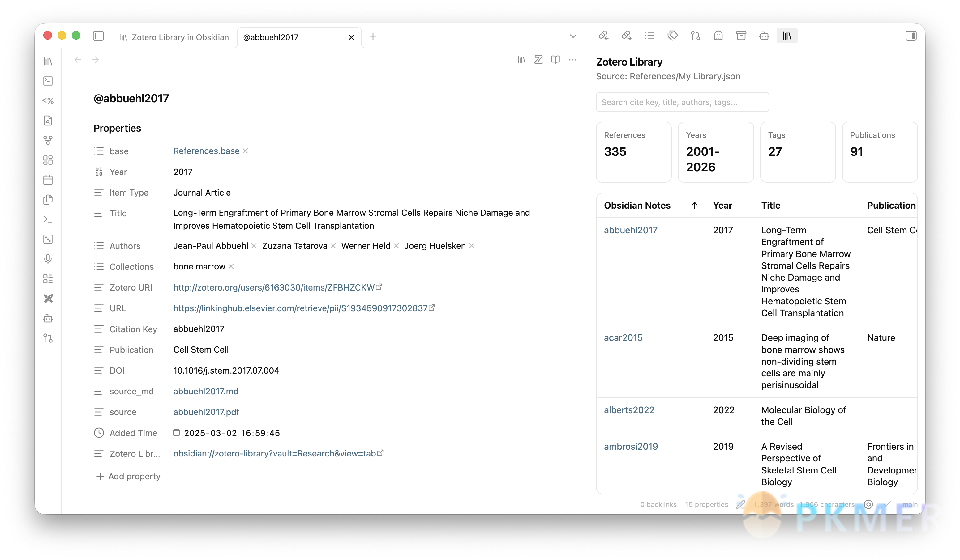Open abbuehl2017 note link in table

[631, 230]
